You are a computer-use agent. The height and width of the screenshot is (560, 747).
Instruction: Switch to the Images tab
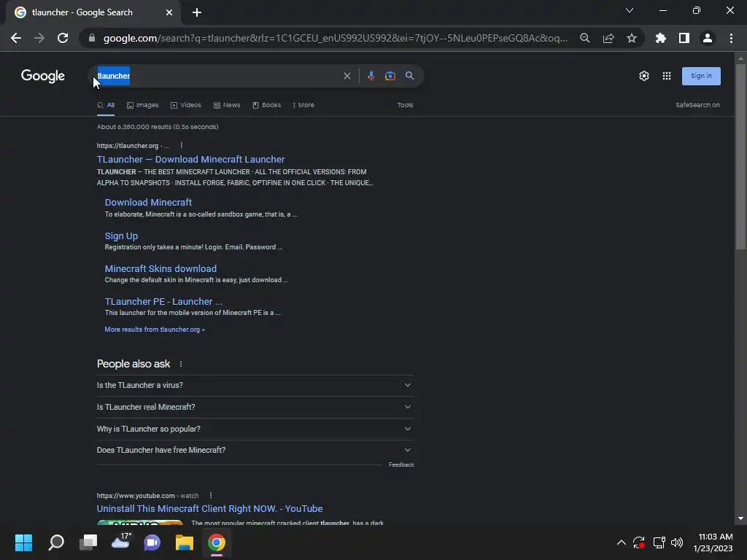[x=142, y=105]
